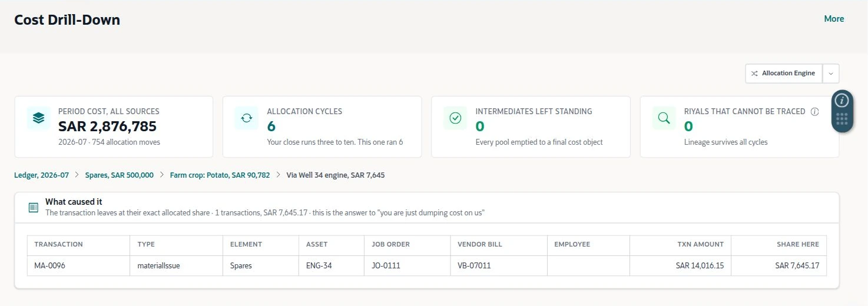Click the Cost Drill-Down page title
Image resolution: width=868 pixels, height=306 pixels.
67,20
